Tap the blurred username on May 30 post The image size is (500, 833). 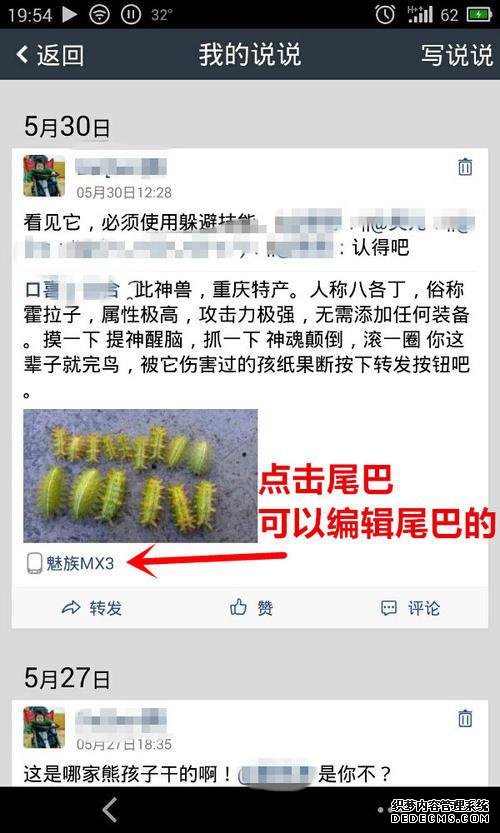pyautogui.click(x=121, y=167)
